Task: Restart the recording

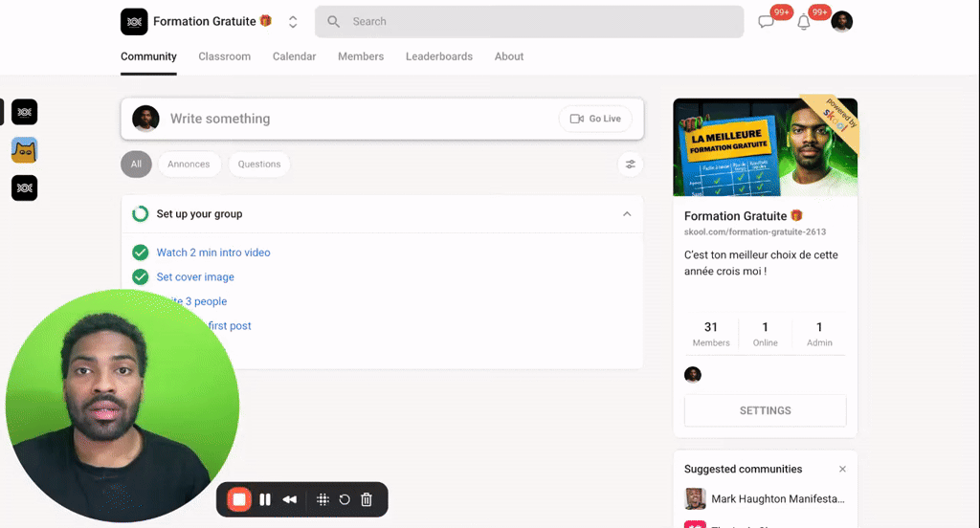Action: click(x=345, y=499)
